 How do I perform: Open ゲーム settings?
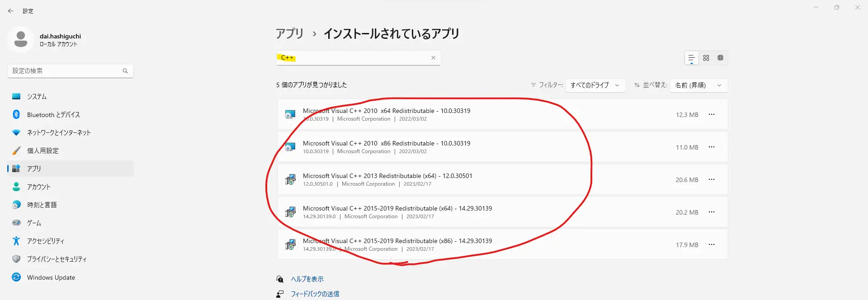point(71,223)
